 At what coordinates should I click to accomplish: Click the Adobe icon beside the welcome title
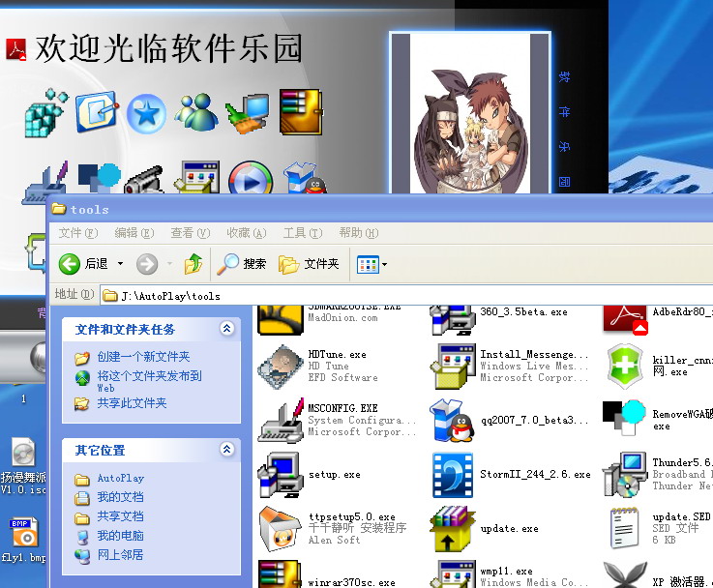[15, 49]
